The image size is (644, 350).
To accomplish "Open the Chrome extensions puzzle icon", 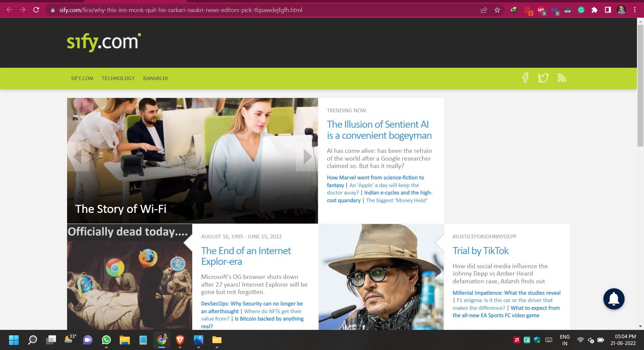I will coord(594,10).
